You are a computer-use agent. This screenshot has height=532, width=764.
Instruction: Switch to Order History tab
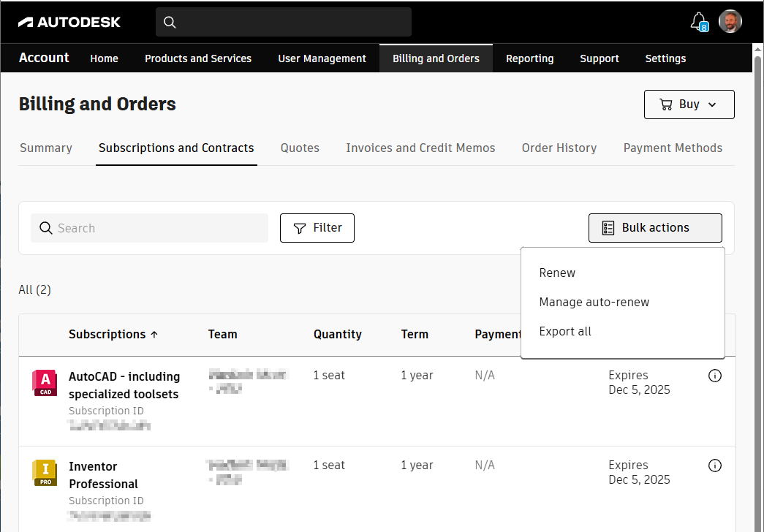(559, 148)
